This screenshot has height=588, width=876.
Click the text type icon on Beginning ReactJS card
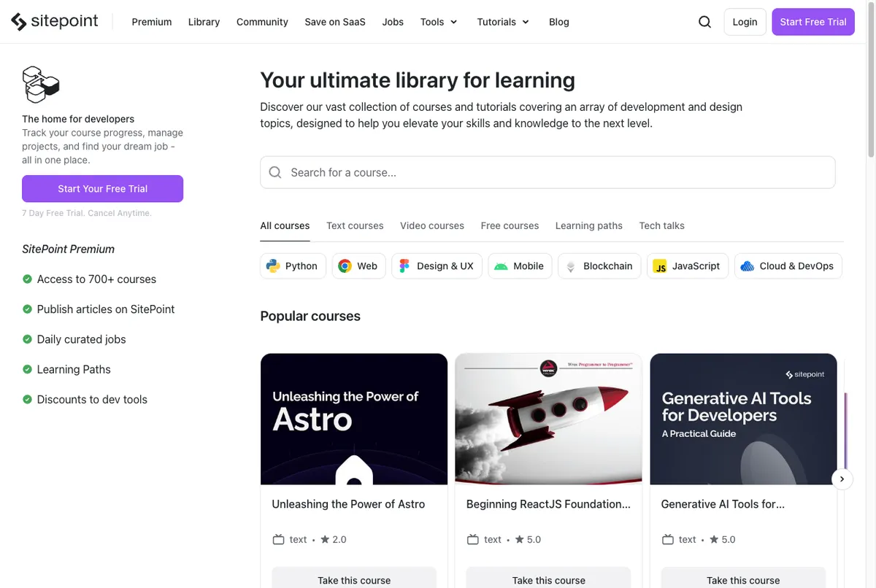472,540
